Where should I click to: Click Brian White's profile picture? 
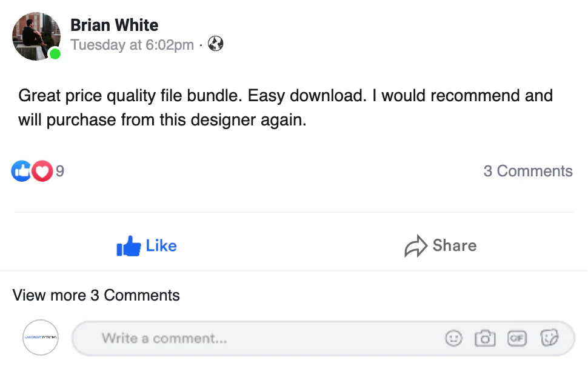click(36, 36)
